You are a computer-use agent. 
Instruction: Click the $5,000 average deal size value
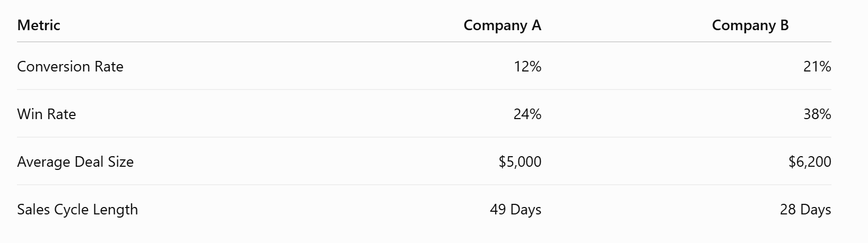520,161
